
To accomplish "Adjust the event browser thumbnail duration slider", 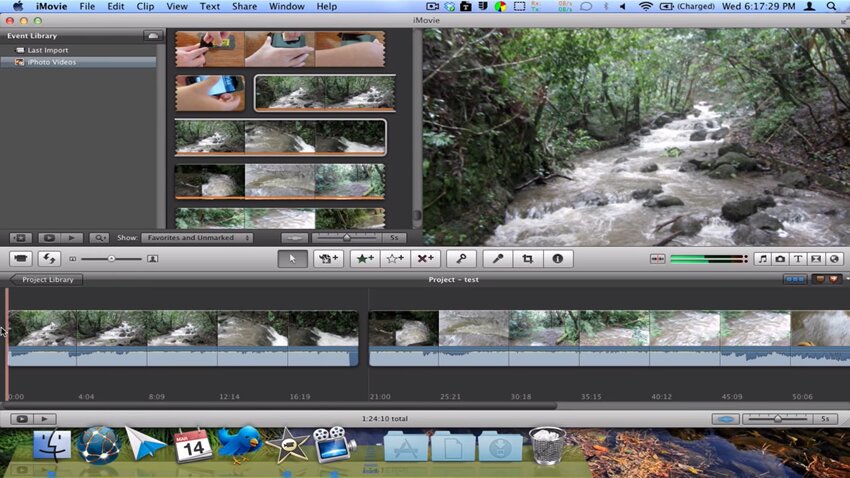I will point(347,237).
